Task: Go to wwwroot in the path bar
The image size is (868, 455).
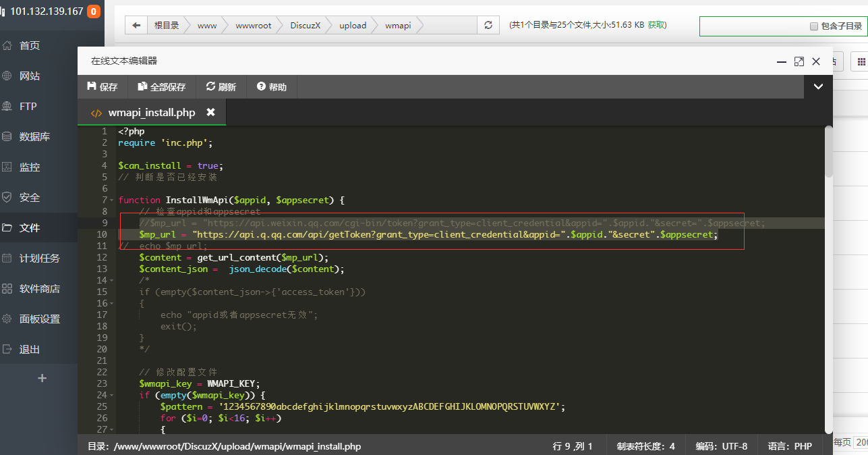Action: 254,25
